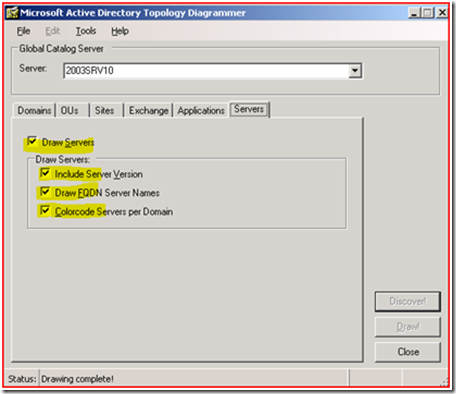The width and height of the screenshot is (456, 394).
Task: Click the 'Global Catalog Server' group label
Action: coord(61,49)
